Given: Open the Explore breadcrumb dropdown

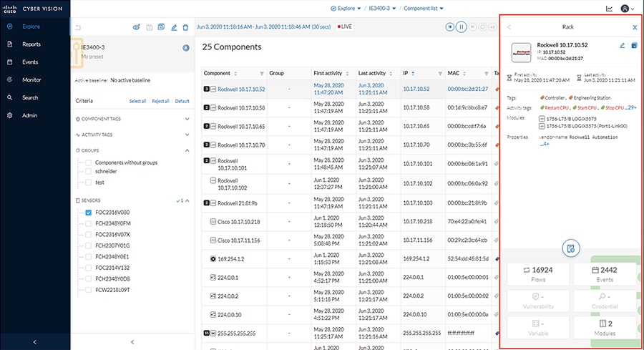Looking at the screenshot, I should (346, 8).
